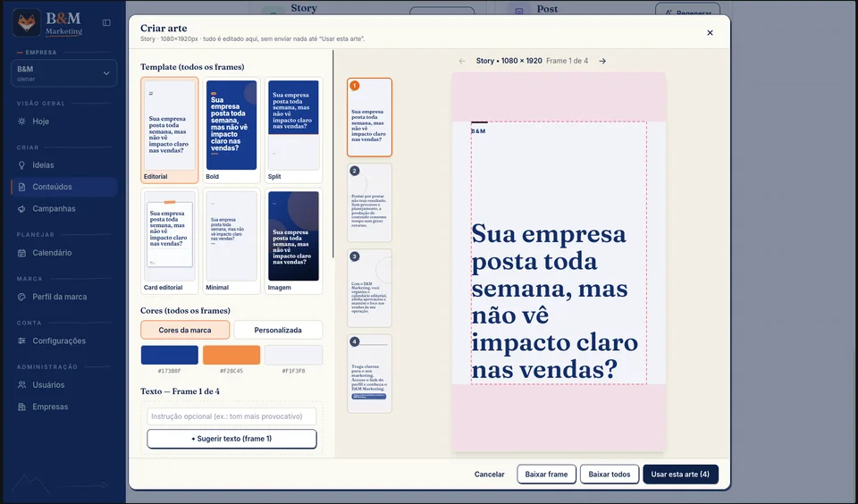Select the Imagem template
The image size is (858, 504).
click(x=293, y=240)
